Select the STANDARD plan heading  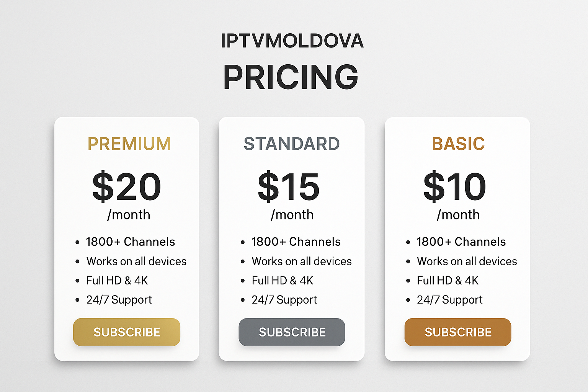pyautogui.click(x=292, y=144)
